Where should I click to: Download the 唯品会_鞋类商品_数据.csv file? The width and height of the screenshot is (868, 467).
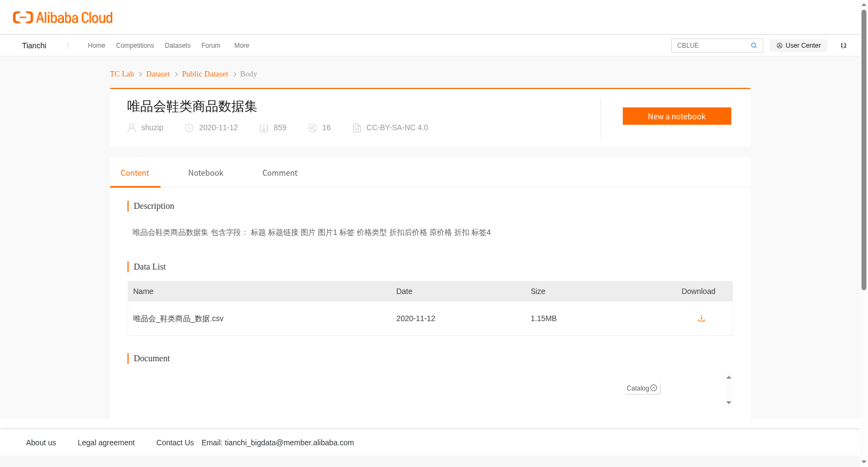(x=701, y=318)
